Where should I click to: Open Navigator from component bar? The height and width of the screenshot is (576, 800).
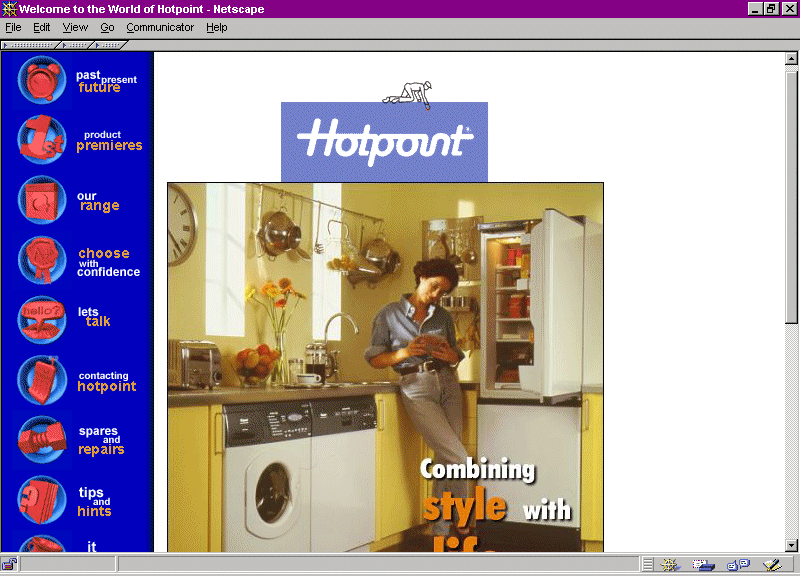[x=669, y=564]
